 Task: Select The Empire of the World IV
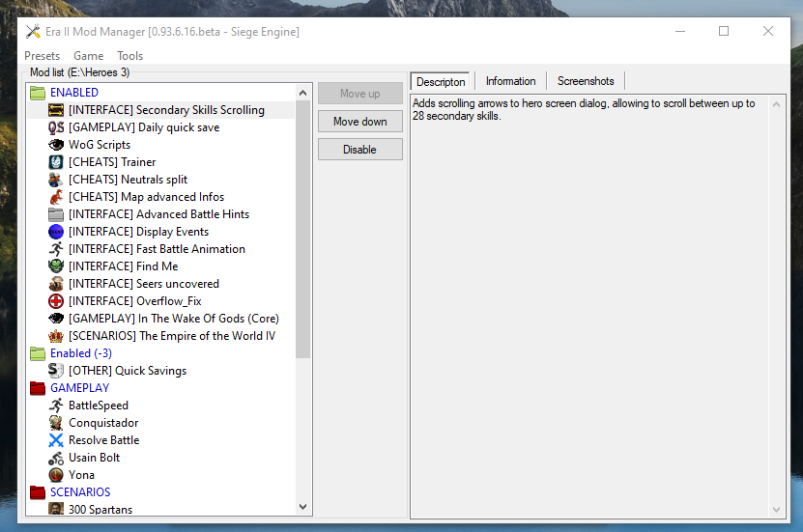(172, 336)
